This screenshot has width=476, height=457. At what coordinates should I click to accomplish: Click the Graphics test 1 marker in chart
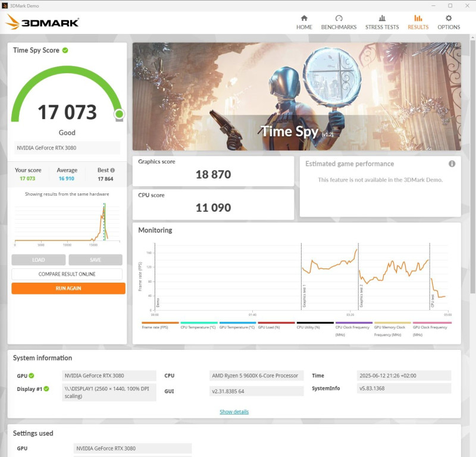(x=304, y=296)
